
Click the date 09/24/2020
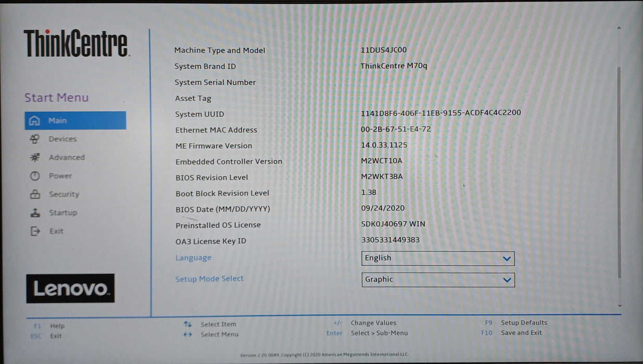[383, 208]
